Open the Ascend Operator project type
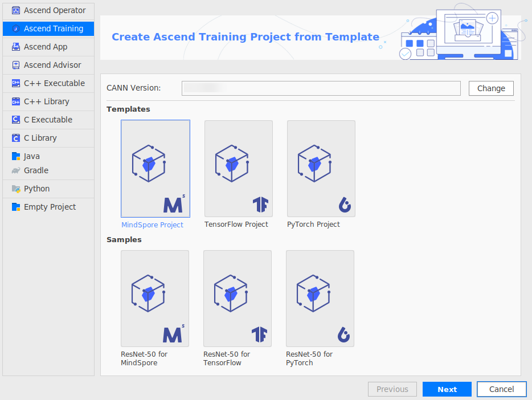532x400 pixels. coord(48,10)
